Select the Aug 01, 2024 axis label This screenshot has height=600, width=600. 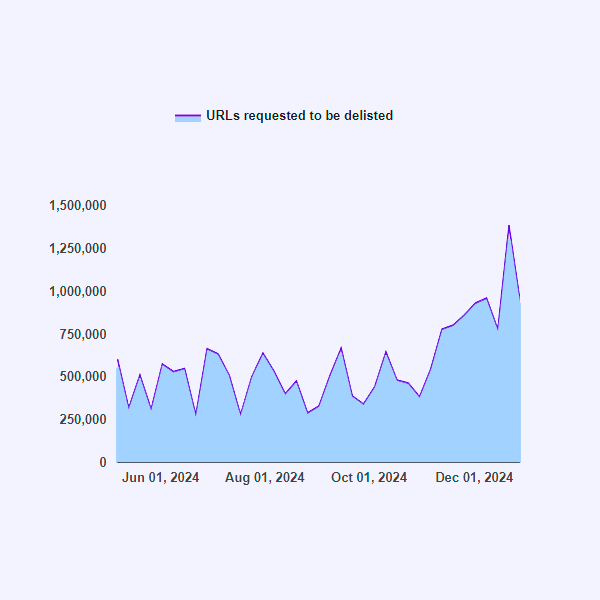point(265,478)
